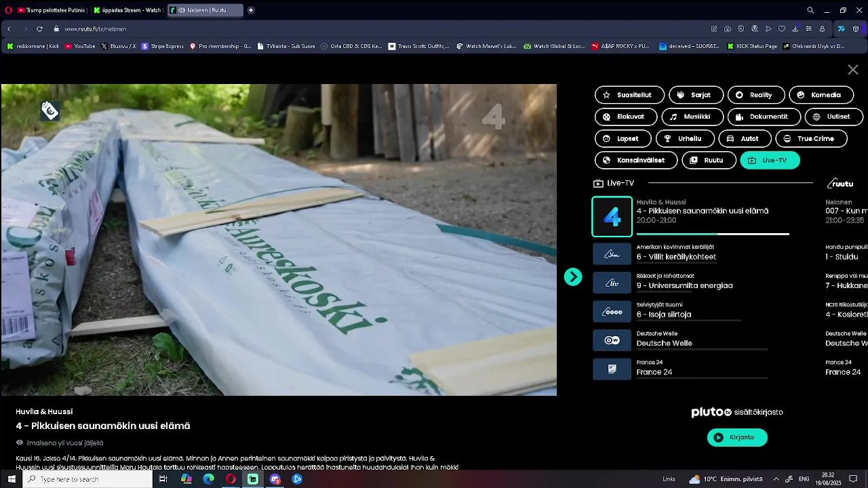
Task: Select the Suositellut category chip
Action: tap(629, 95)
